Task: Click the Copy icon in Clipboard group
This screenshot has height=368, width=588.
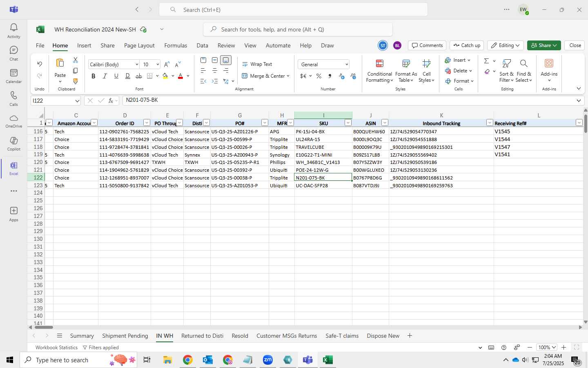Action: point(75,71)
